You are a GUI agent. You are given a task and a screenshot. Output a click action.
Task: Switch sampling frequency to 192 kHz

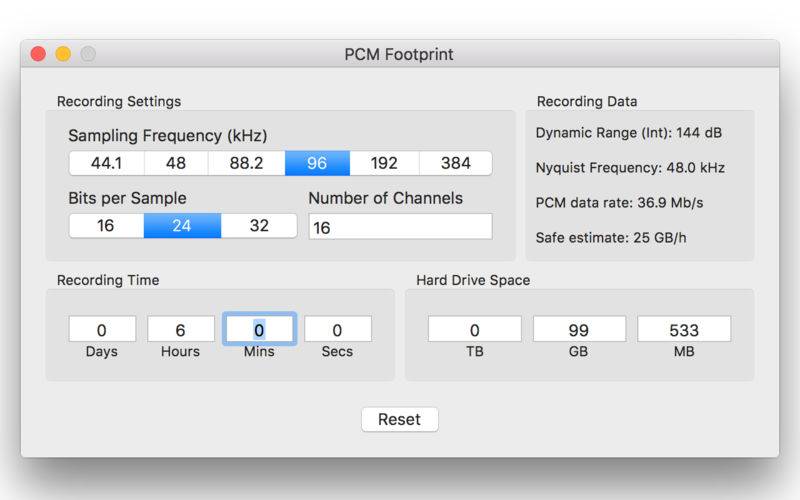[x=384, y=163]
